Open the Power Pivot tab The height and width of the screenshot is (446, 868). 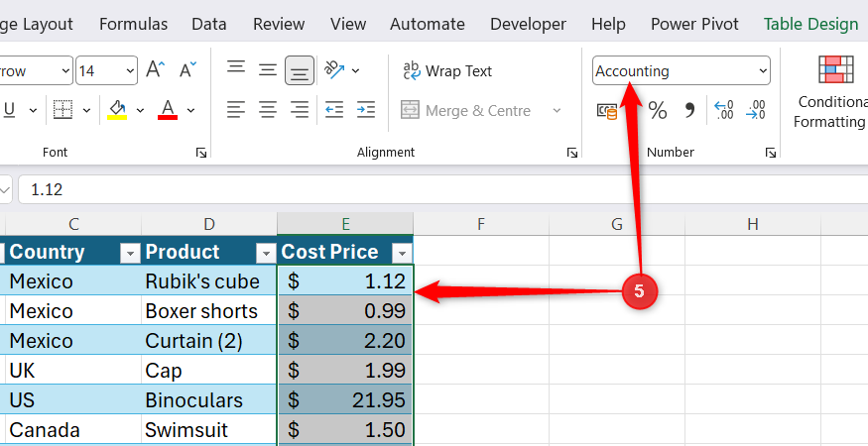click(x=694, y=25)
